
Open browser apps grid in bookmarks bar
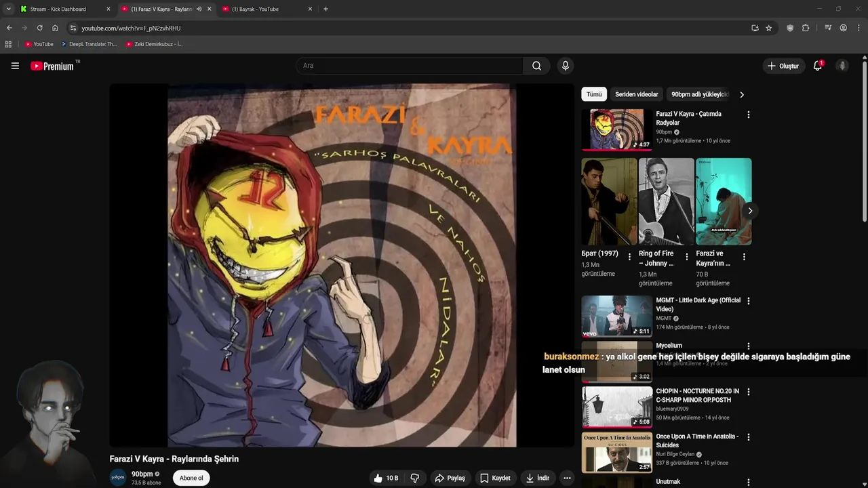(8, 44)
